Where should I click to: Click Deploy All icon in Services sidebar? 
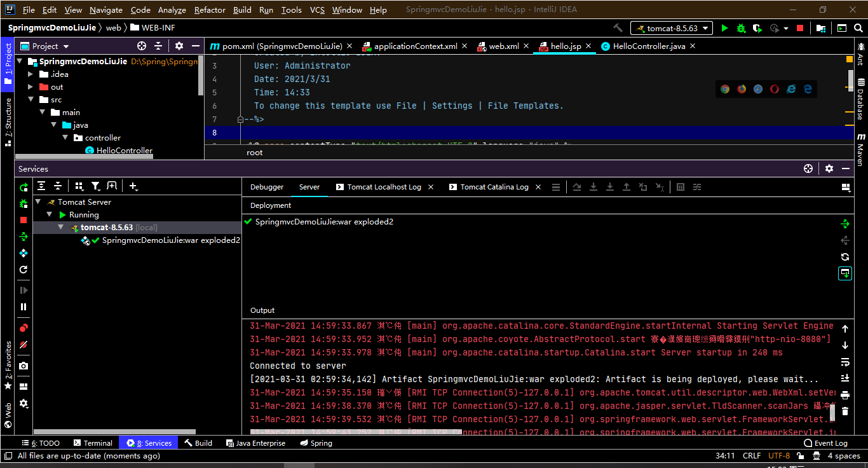24,237
